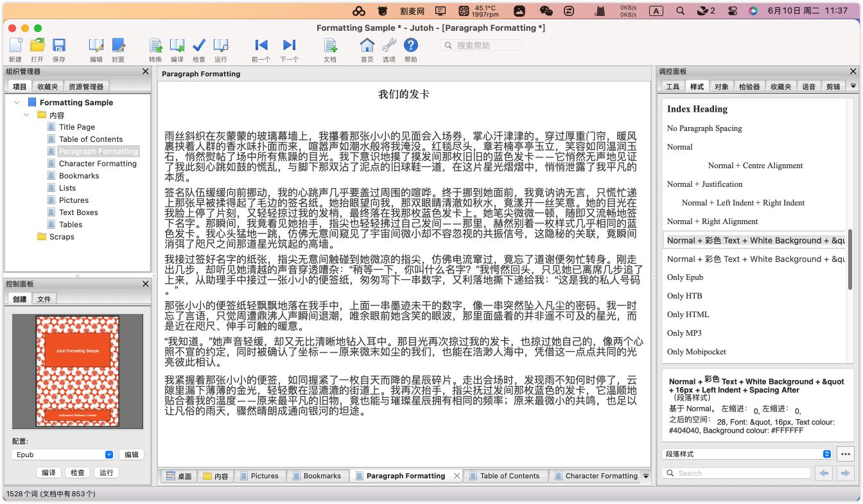Click the book cover thumbnail preview
Viewport: 863px width, 504px height.
coord(77,371)
